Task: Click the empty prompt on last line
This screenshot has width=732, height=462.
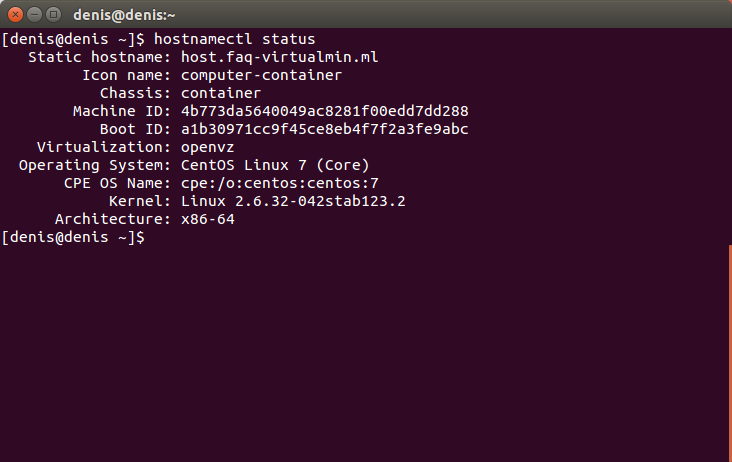Action: pos(73,238)
